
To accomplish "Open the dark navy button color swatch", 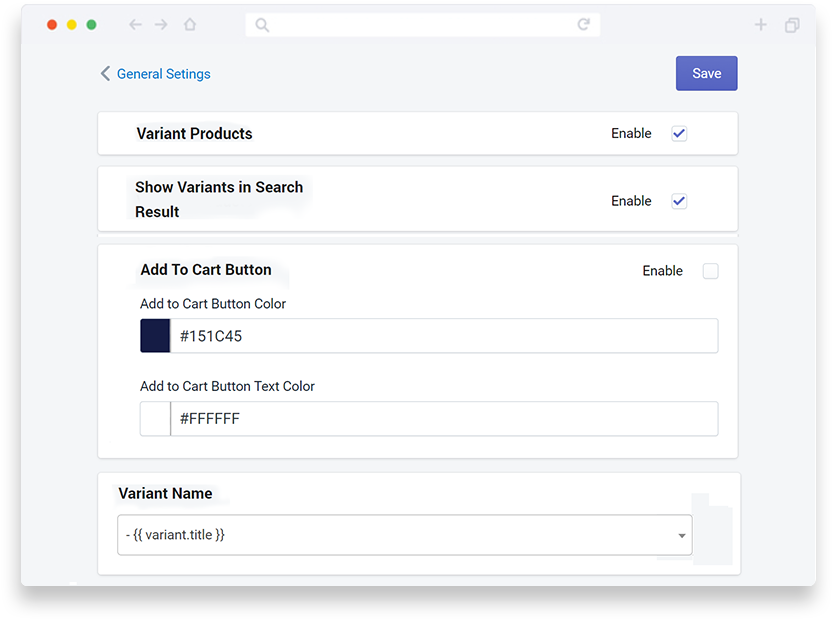I will (155, 335).
